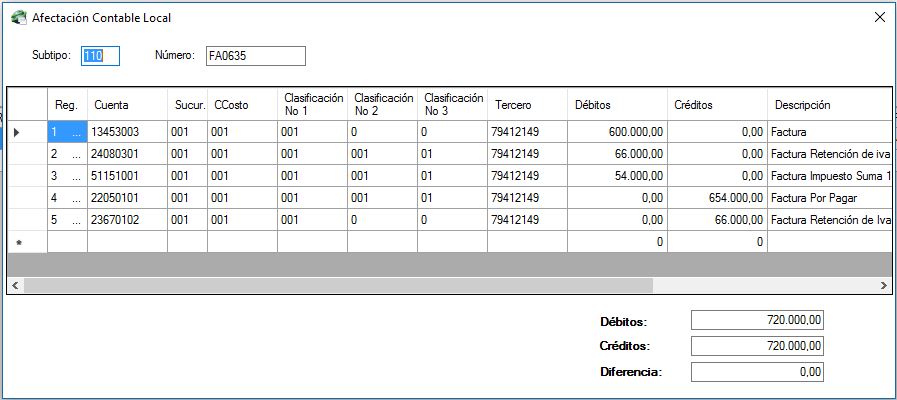Click the Reg. column header

[x=68, y=105]
